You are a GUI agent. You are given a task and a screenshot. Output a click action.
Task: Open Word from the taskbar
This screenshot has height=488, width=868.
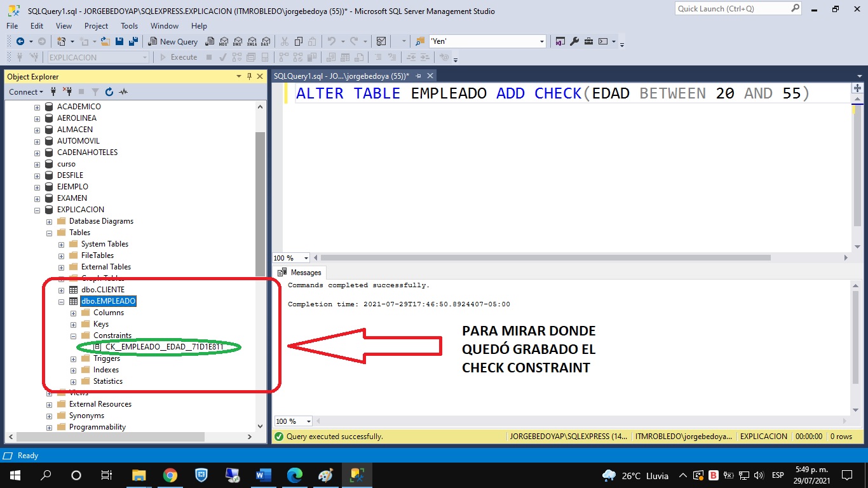[x=263, y=475]
